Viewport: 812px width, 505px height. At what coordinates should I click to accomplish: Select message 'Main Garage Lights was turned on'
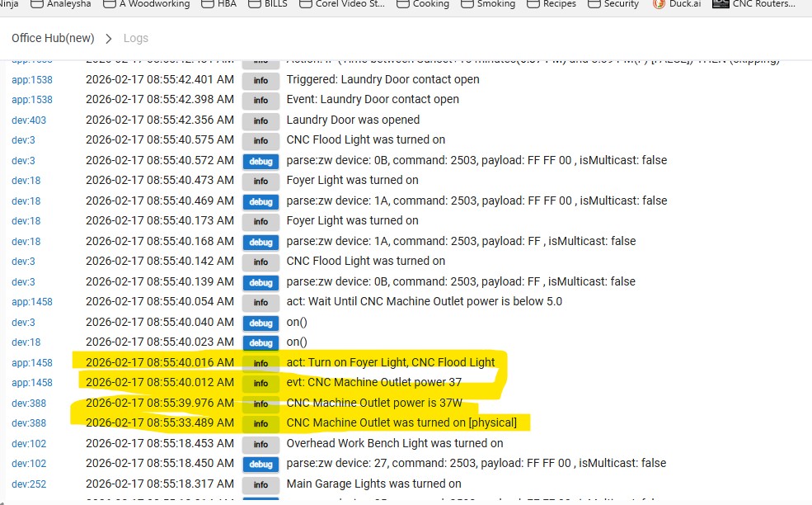pyautogui.click(x=373, y=484)
